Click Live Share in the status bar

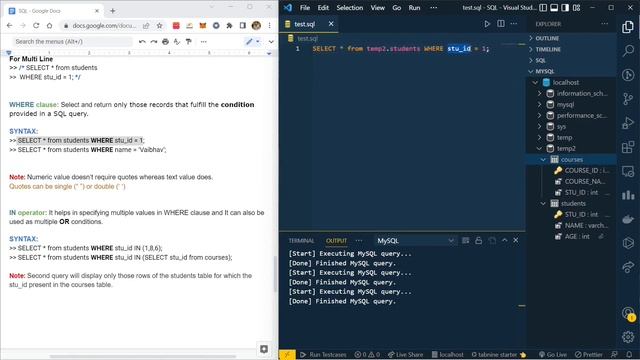405,355
